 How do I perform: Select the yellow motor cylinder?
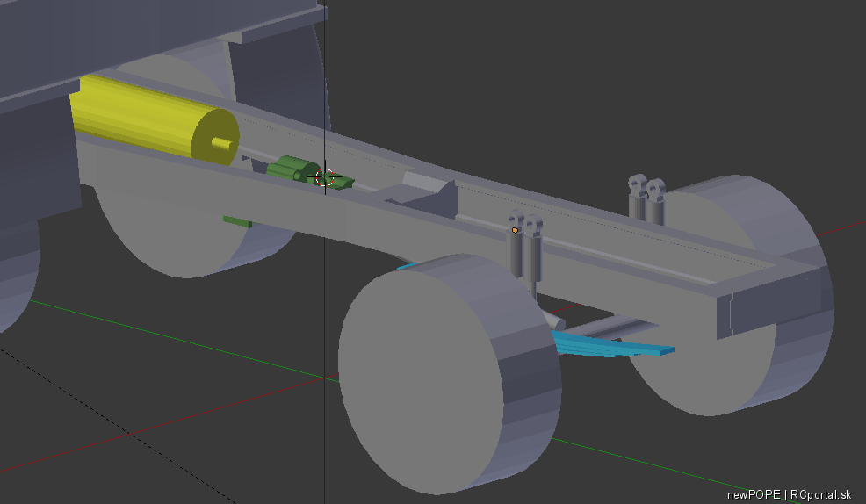[x=154, y=119]
